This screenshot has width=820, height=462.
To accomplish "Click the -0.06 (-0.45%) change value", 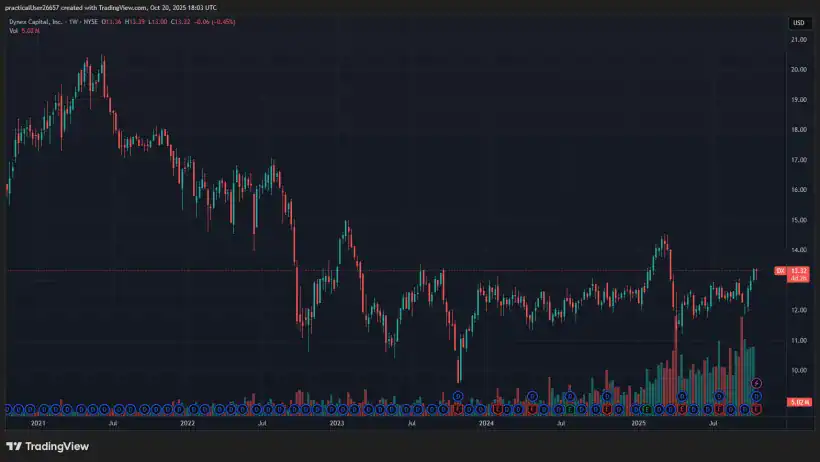I will (215, 22).
